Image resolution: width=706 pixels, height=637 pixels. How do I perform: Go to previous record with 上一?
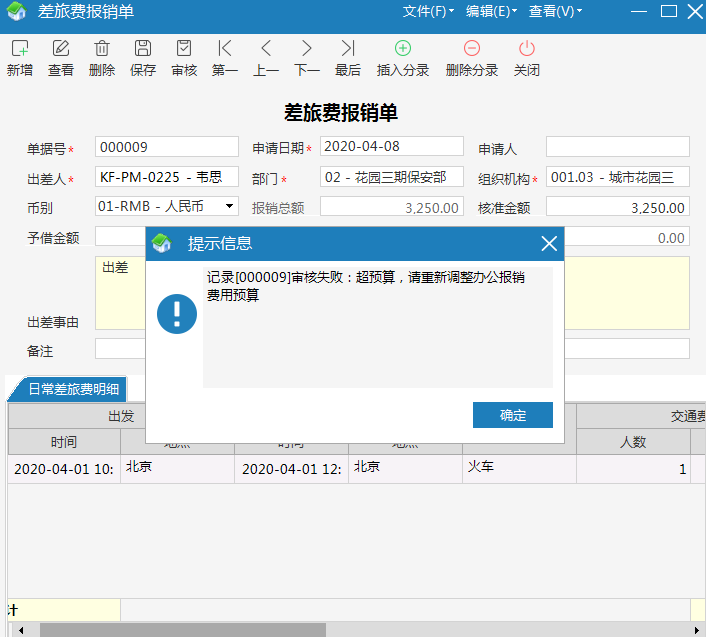[266, 49]
